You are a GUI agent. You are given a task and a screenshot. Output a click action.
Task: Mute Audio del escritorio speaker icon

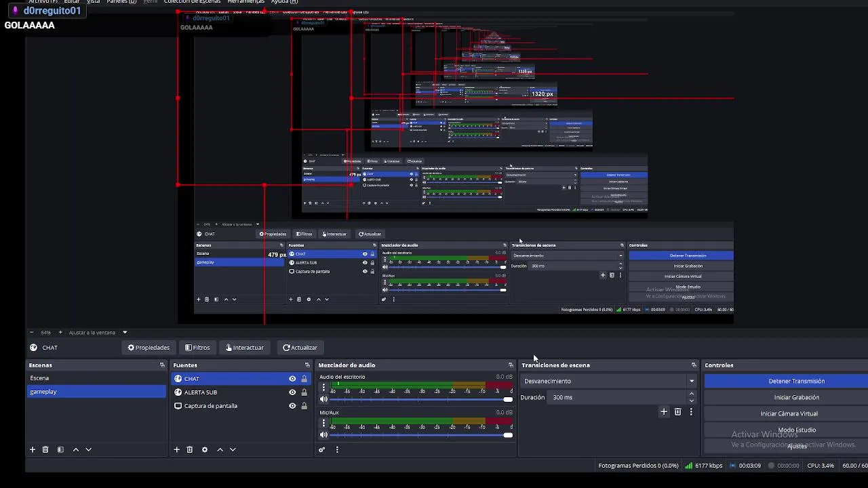click(323, 399)
